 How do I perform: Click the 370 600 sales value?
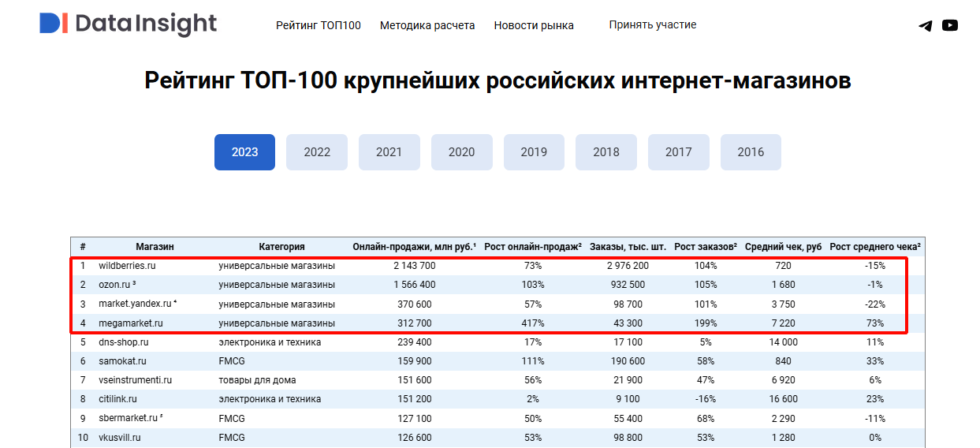(414, 304)
